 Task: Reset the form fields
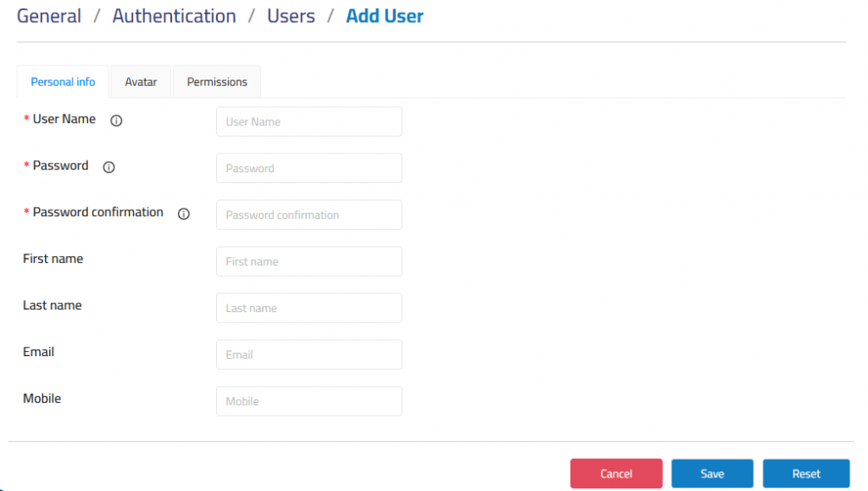pyautogui.click(x=806, y=473)
